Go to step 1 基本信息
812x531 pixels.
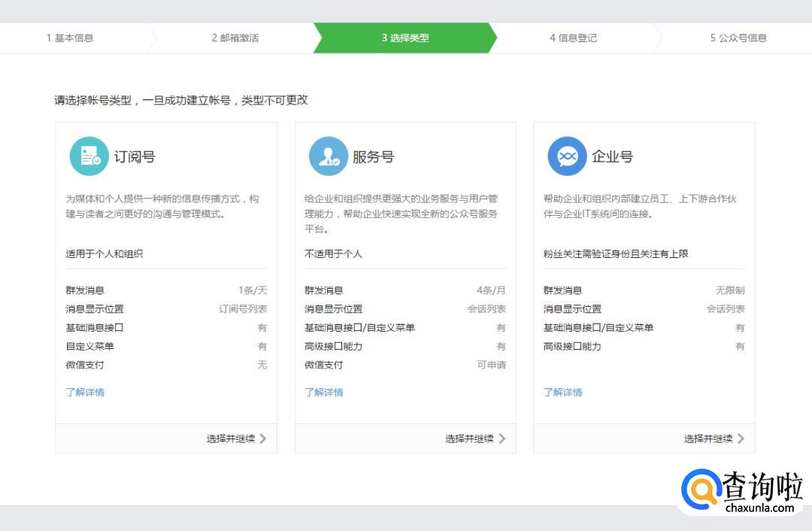point(70,38)
